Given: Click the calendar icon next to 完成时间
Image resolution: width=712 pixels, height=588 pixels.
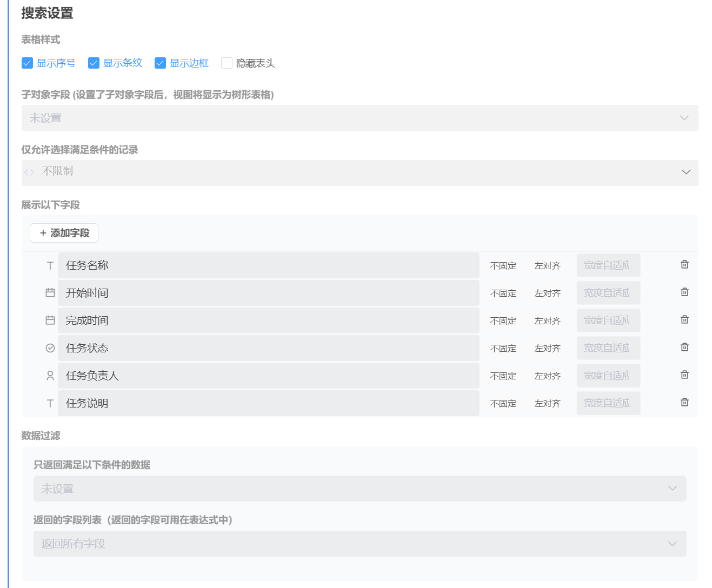Looking at the screenshot, I should 50,320.
